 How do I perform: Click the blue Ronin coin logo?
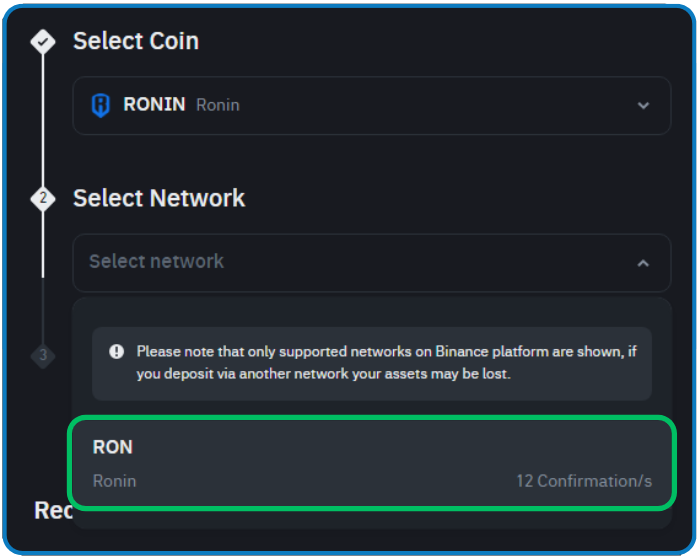(101, 105)
